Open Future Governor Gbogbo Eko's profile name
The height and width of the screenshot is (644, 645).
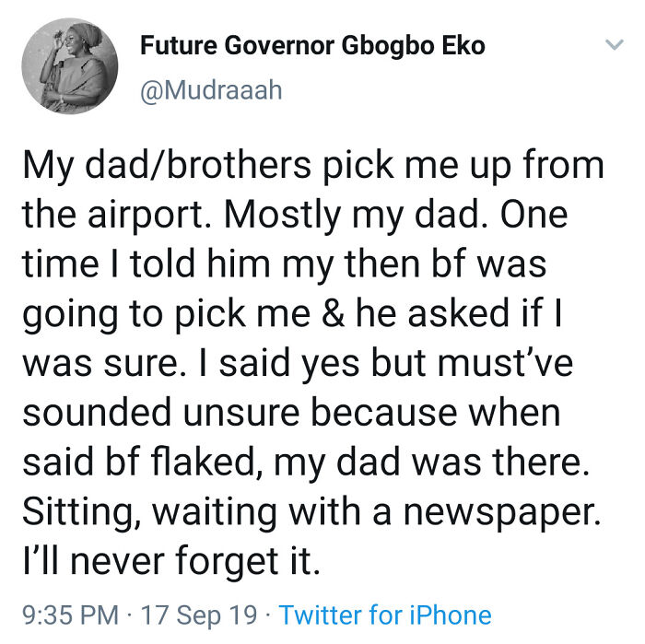pos(312,45)
